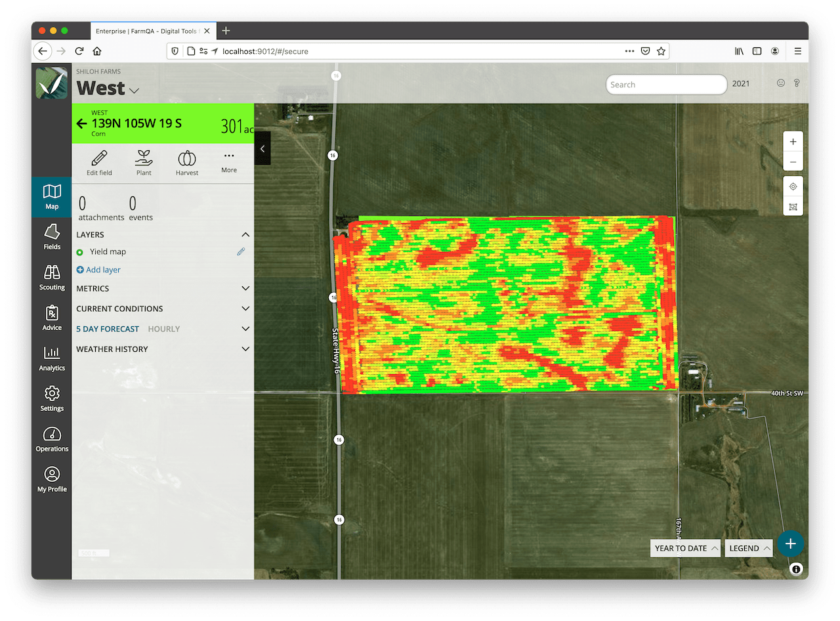The image size is (840, 621).
Task: Click the shield tracking protection icon
Action: point(175,51)
